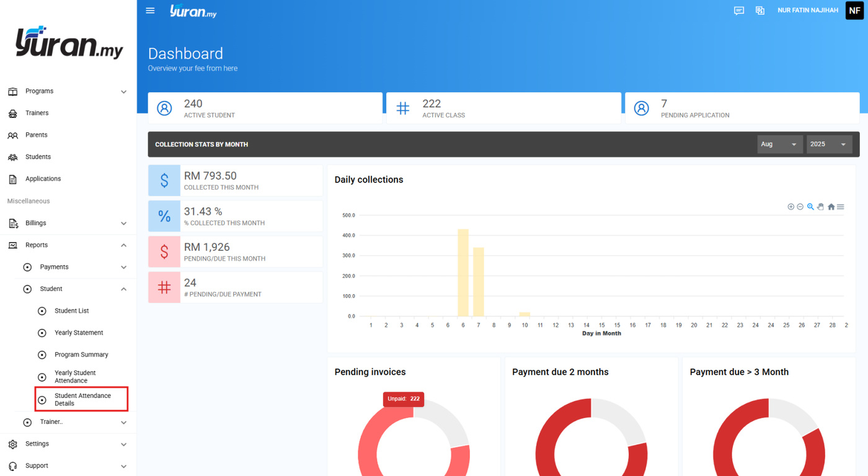Click the 31.43 % collected value
868x476 pixels.
pyautogui.click(x=203, y=212)
